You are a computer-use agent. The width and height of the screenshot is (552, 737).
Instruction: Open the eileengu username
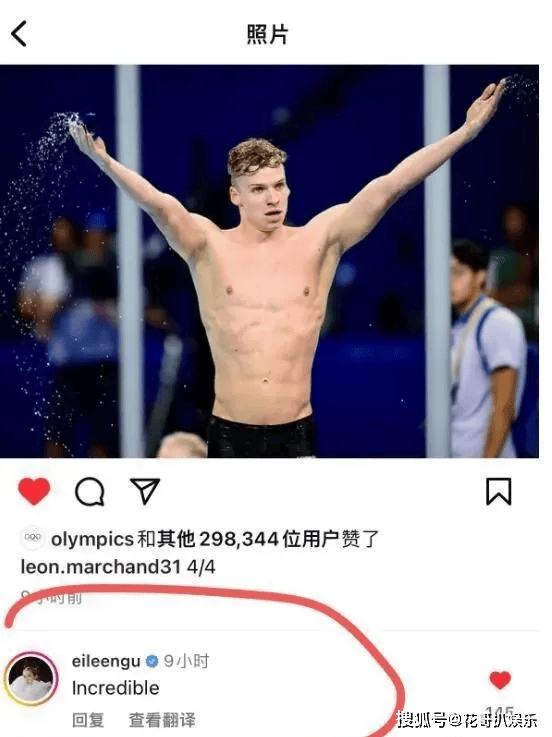click(x=106, y=661)
